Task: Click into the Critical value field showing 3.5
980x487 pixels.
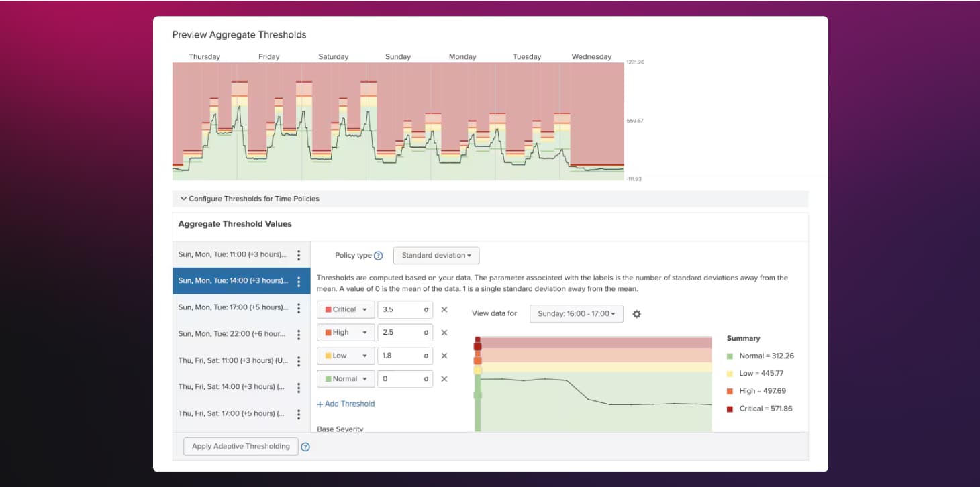Action: pos(403,309)
